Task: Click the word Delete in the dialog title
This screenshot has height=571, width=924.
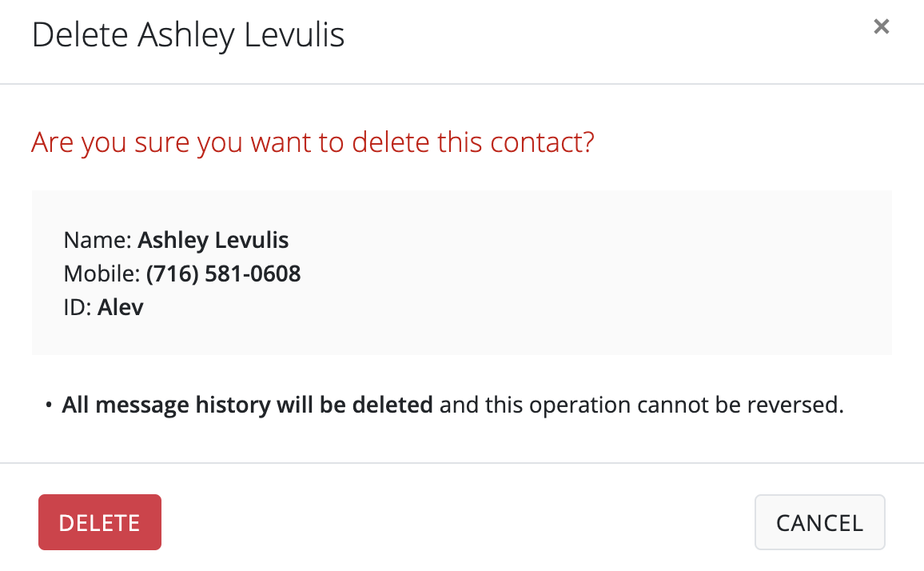Action: click(81, 36)
